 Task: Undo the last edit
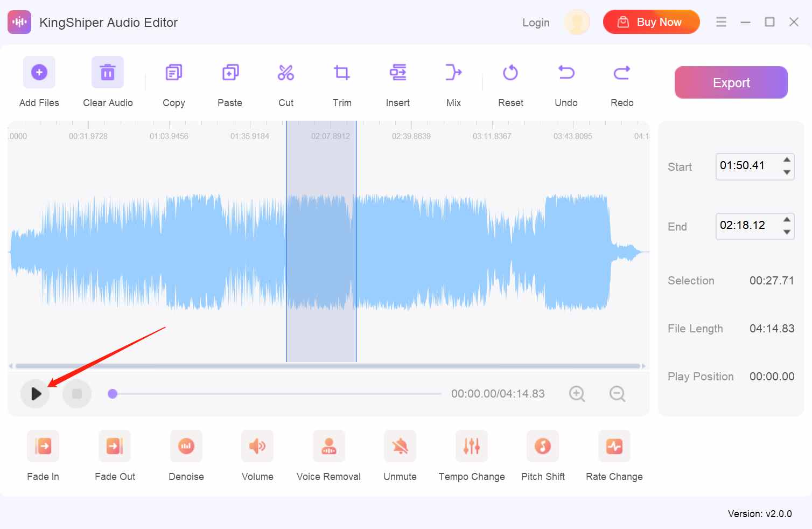coord(566,72)
